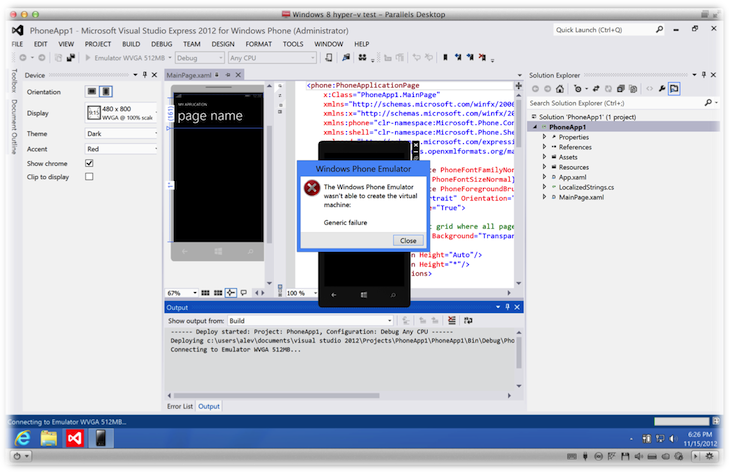Select landscape orientation in Device panel
Image resolution: width=730 pixels, height=473 pixels.
[x=92, y=91]
